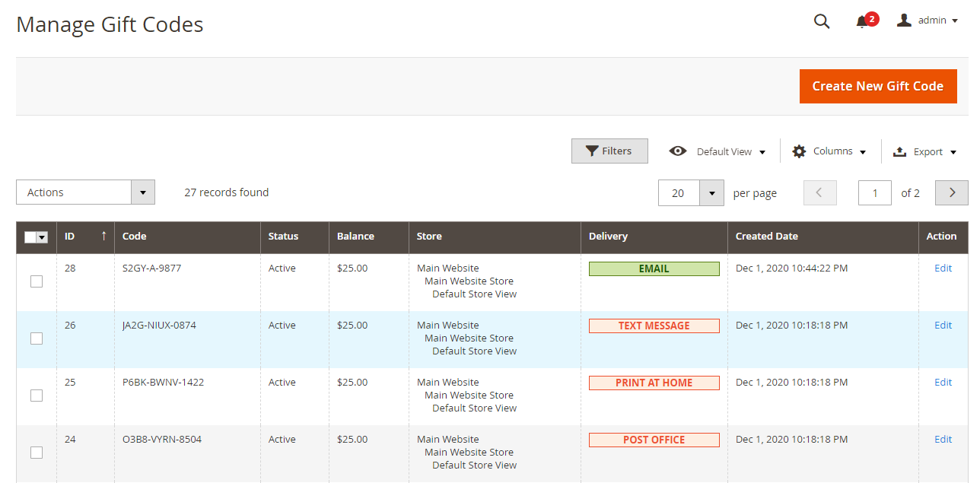980x483 pixels.
Task: Tick the checkbox for row ID 25
Action: [37, 396]
